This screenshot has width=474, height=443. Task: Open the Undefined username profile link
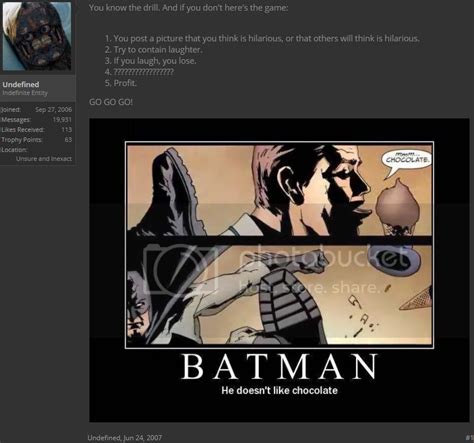21,84
